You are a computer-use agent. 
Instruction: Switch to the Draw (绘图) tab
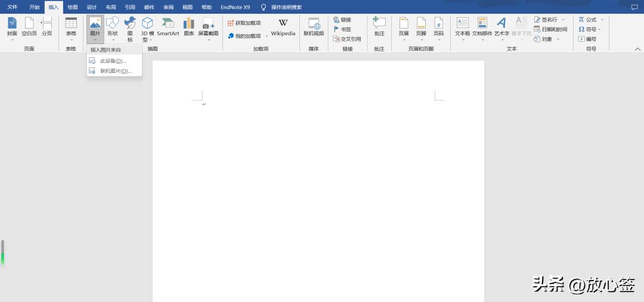click(x=73, y=7)
